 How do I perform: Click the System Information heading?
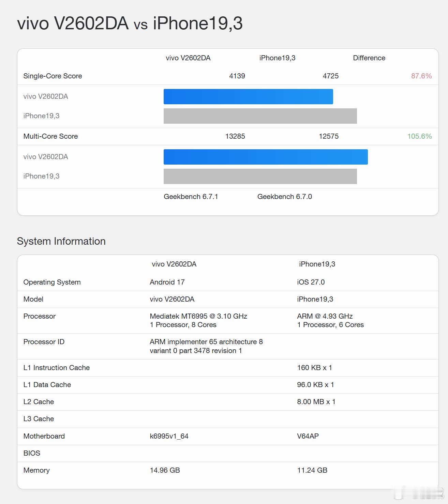[61, 241]
